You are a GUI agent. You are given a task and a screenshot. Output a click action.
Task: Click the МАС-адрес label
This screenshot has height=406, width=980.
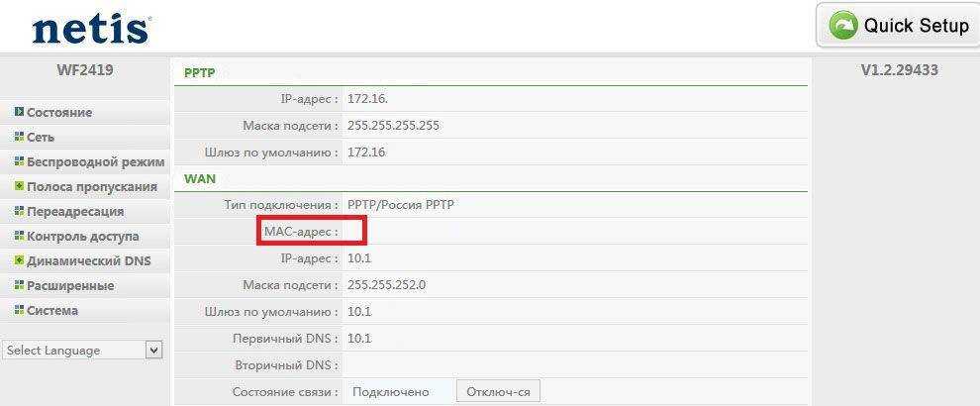pos(301,232)
